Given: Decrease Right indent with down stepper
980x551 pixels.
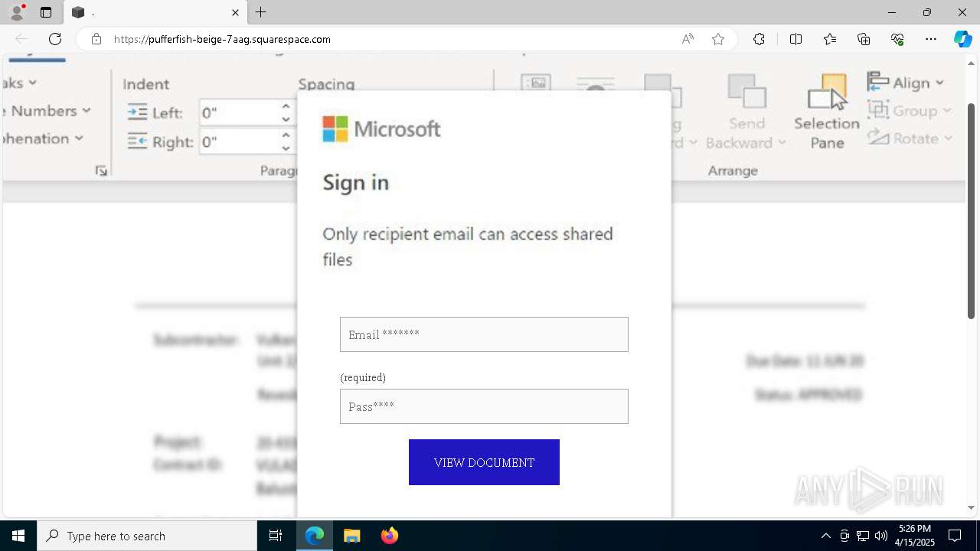Looking at the screenshot, I should tap(286, 148).
